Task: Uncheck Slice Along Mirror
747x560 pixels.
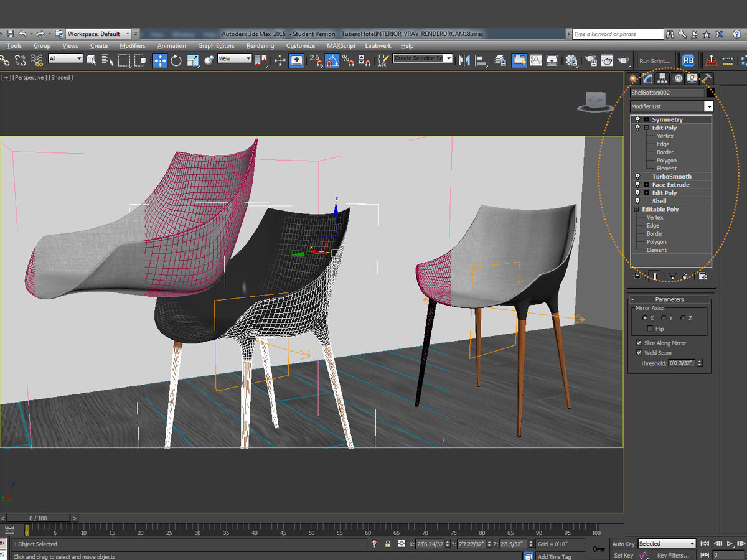Action: click(639, 343)
